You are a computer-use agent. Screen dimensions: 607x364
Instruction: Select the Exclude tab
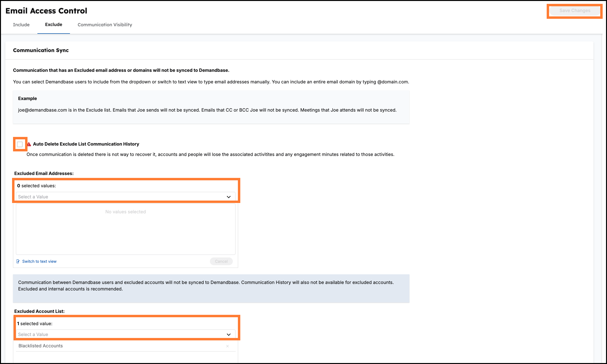pos(54,25)
